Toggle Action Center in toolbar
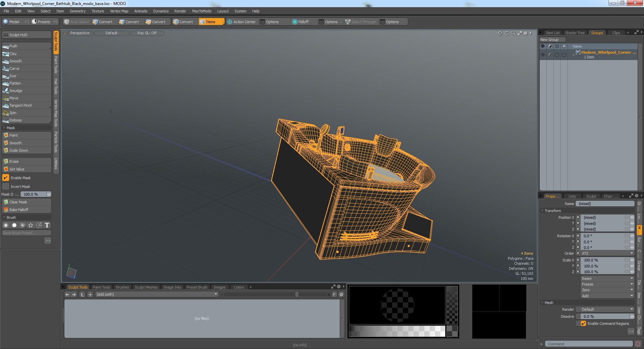Viewport: 644px width, 349px height. click(x=241, y=22)
